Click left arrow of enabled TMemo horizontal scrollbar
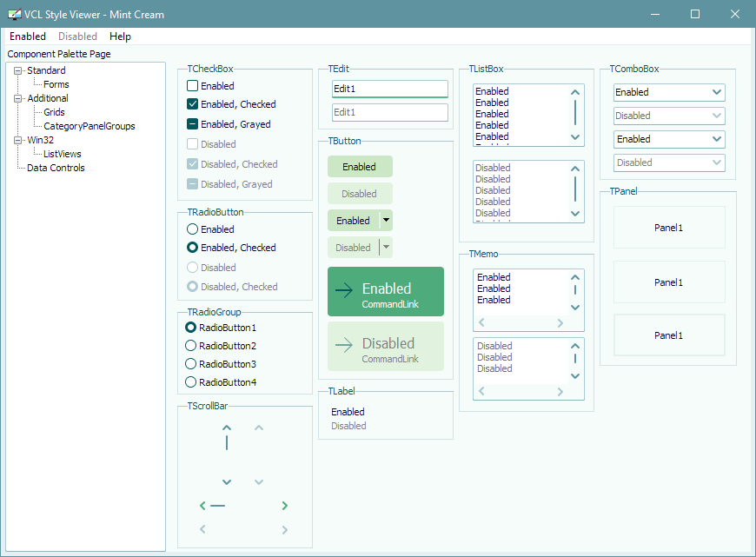The image size is (756, 557). point(481,322)
